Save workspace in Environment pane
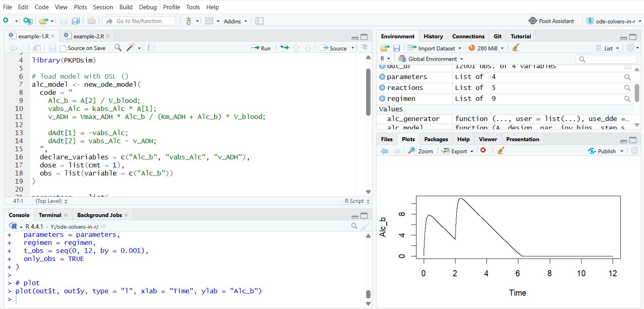The image size is (644, 309). (397, 48)
